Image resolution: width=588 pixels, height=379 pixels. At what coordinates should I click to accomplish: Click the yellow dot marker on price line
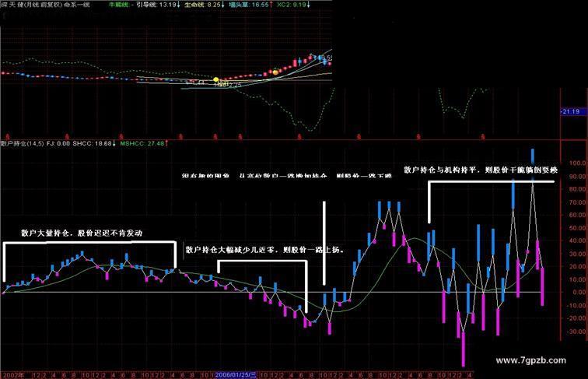pos(215,79)
